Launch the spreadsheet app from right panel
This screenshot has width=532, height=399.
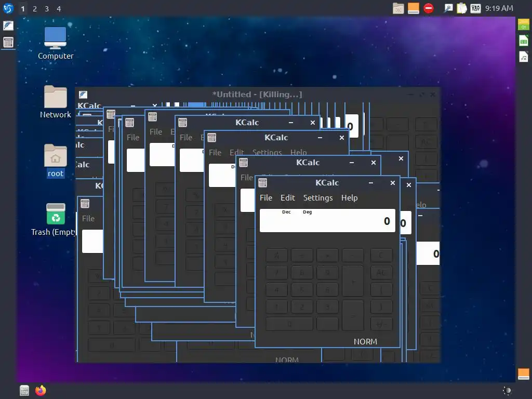pos(524,41)
